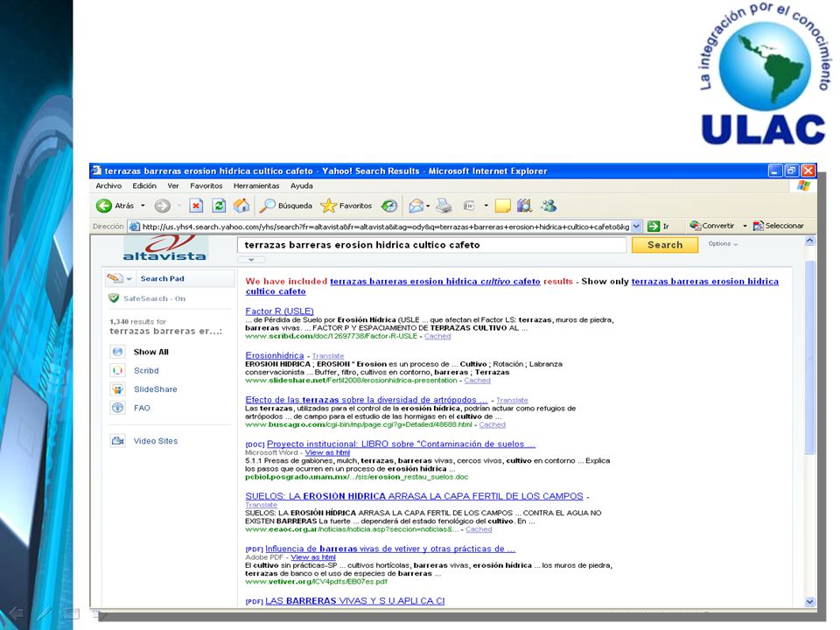The image size is (840, 630).
Task: Print the page with the printer icon
Action: (x=444, y=206)
